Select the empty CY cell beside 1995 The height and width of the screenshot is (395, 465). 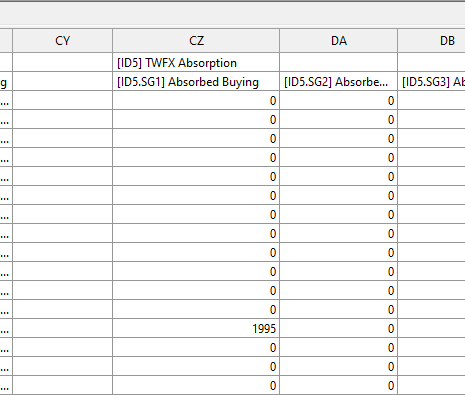click(x=63, y=329)
